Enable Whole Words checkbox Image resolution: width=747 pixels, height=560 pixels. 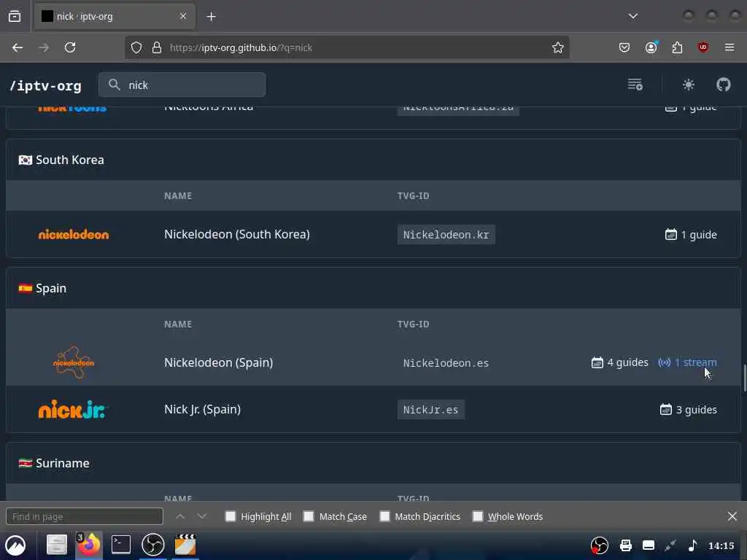point(478,516)
